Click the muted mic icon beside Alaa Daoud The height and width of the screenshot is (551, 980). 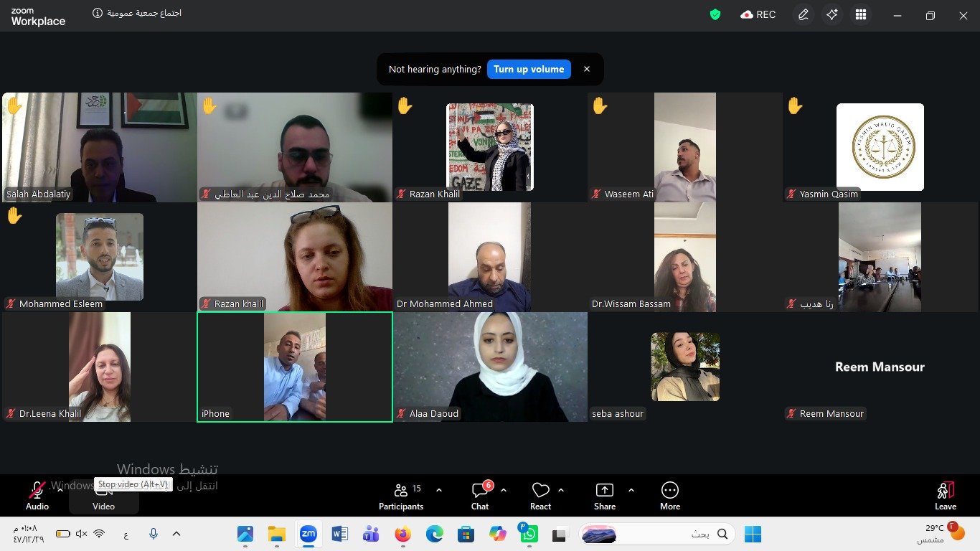(x=402, y=413)
